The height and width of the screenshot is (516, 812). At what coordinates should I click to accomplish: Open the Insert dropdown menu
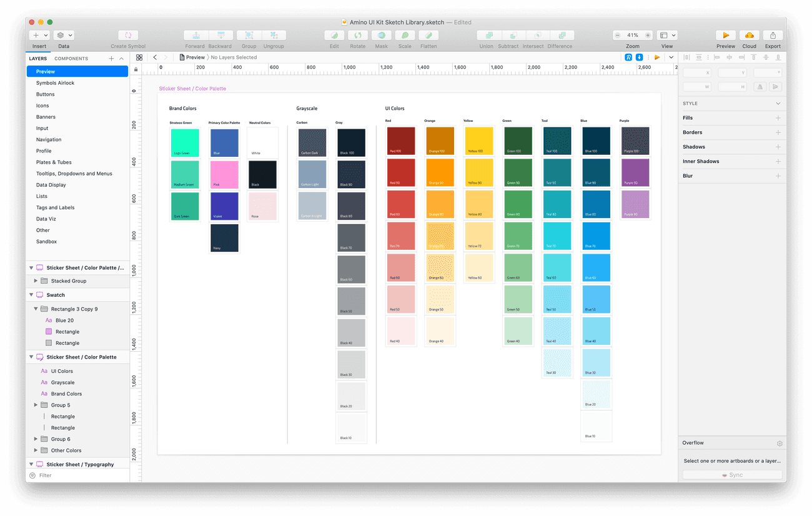(39, 36)
